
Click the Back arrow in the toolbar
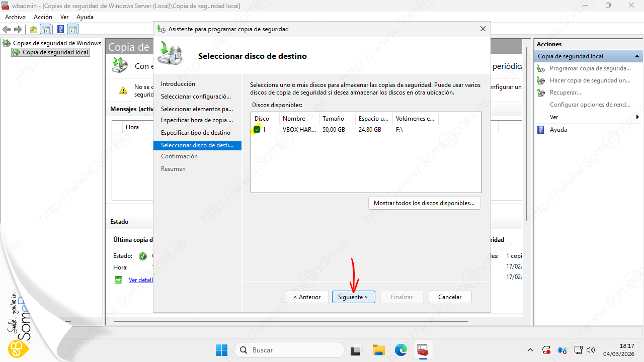(x=7, y=29)
